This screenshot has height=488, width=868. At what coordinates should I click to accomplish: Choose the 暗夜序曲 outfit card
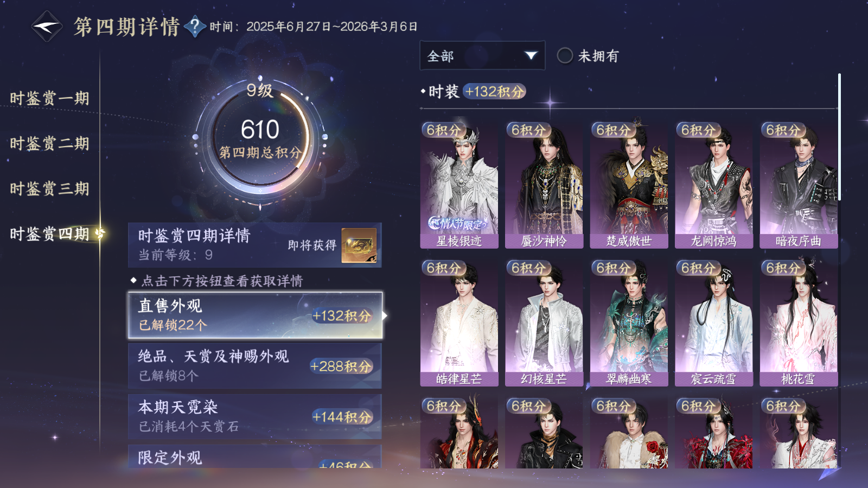799,185
